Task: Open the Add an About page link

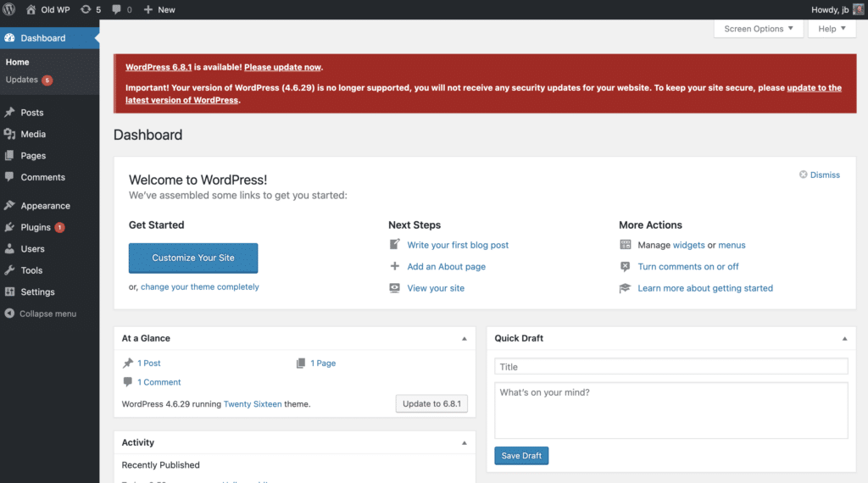Action: coord(446,266)
